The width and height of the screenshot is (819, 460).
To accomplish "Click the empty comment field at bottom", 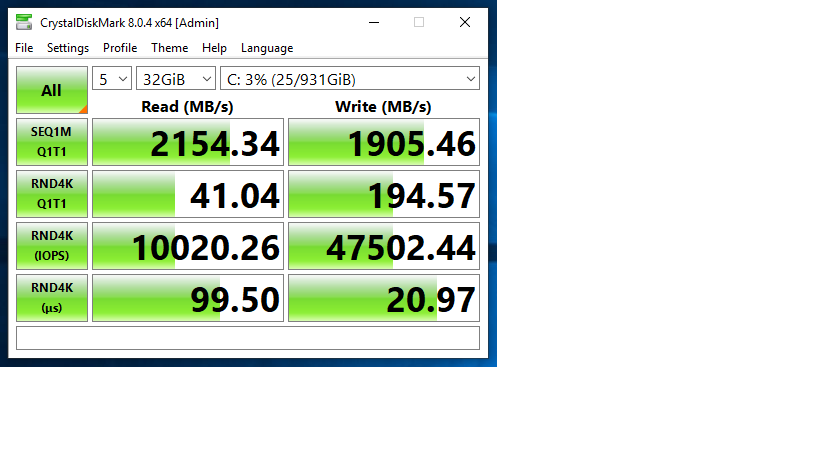I will 248,338.
